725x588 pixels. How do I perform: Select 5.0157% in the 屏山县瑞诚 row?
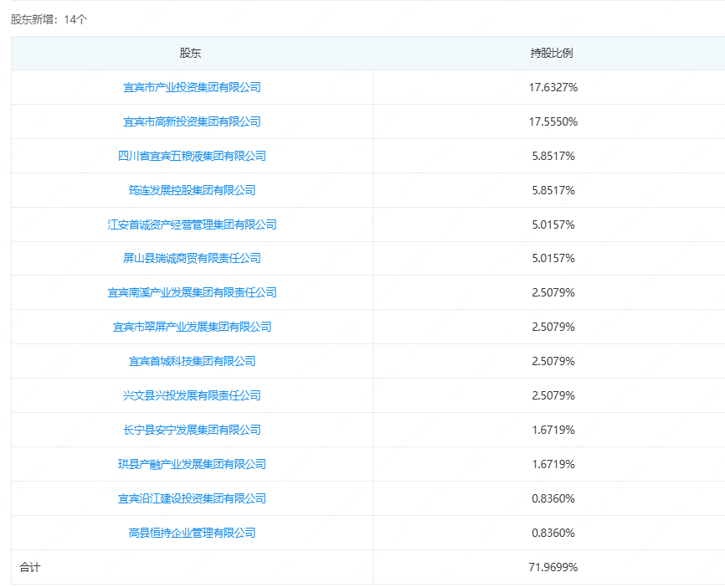pyautogui.click(x=553, y=258)
